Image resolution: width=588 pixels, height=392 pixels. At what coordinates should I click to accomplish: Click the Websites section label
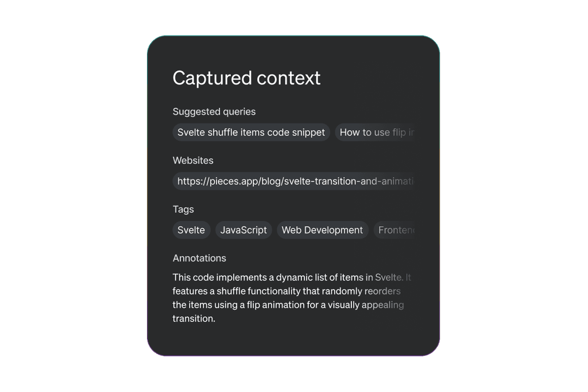click(x=193, y=160)
